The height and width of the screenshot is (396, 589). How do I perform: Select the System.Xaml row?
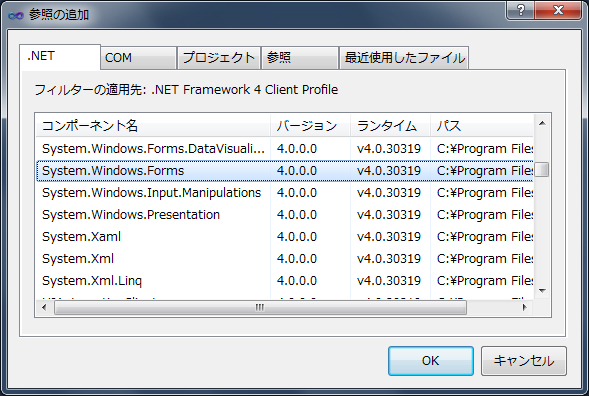[285, 237]
